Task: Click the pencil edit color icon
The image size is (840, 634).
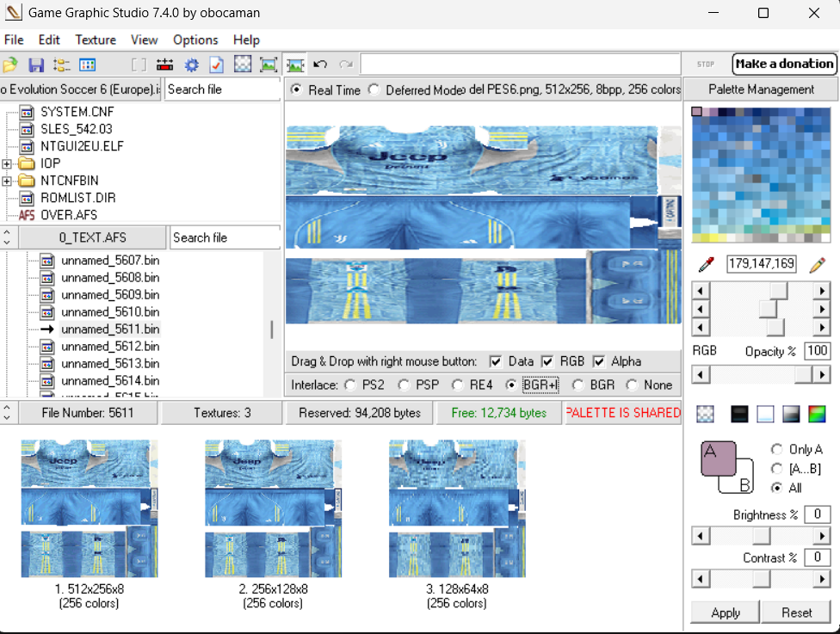Action: (818, 264)
